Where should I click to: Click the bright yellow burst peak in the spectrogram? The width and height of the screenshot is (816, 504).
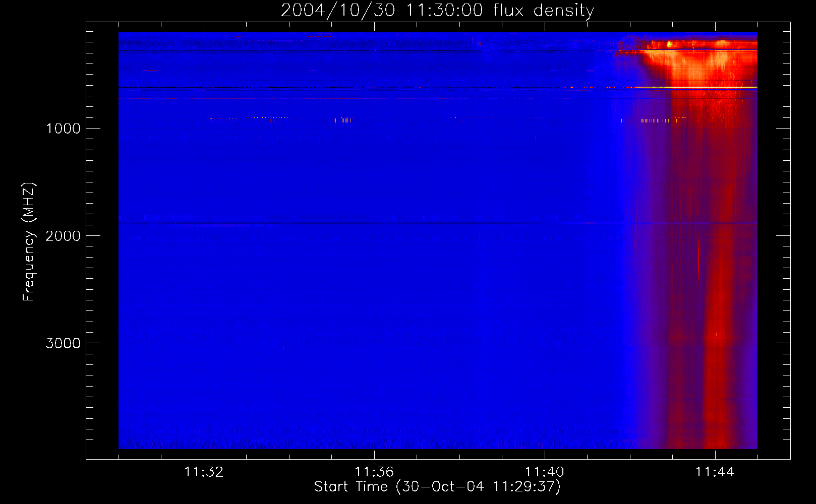(670, 44)
